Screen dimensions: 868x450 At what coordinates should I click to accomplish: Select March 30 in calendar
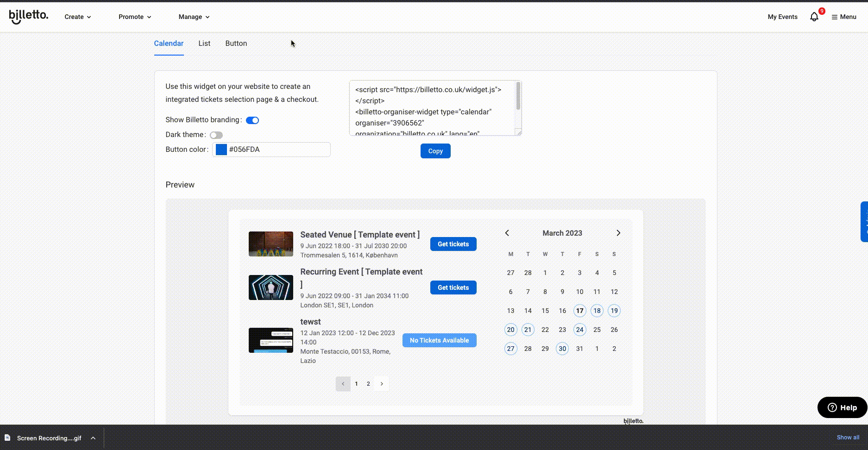click(562, 349)
